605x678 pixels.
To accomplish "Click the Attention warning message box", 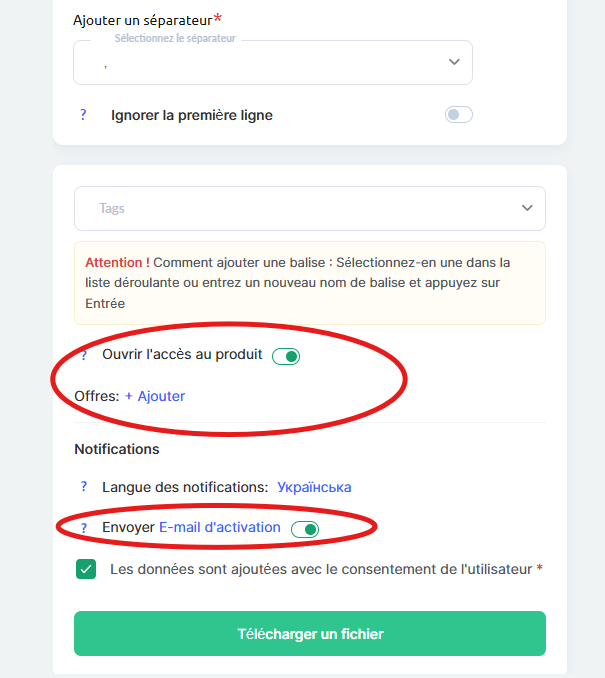I will [309, 283].
